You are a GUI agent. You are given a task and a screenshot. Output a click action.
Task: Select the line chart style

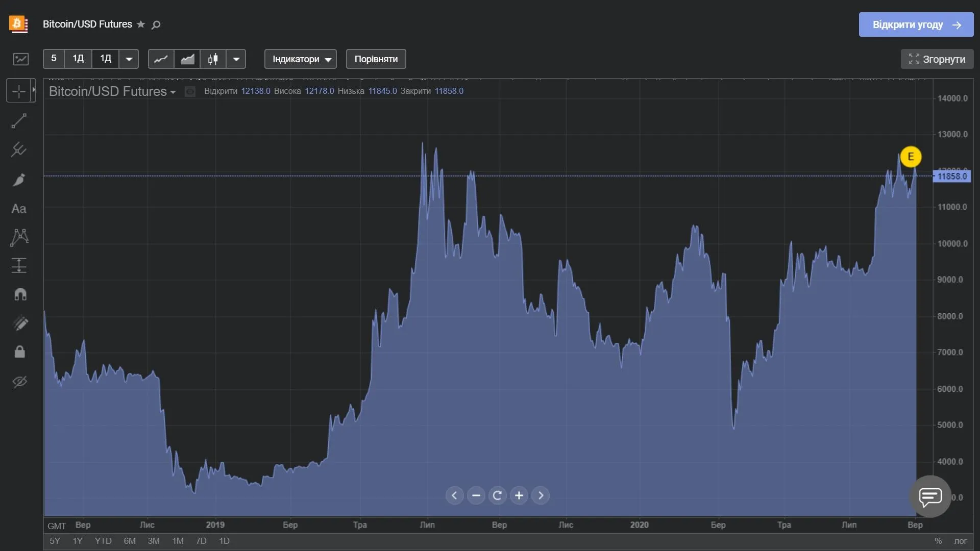click(x=161, y=59)
